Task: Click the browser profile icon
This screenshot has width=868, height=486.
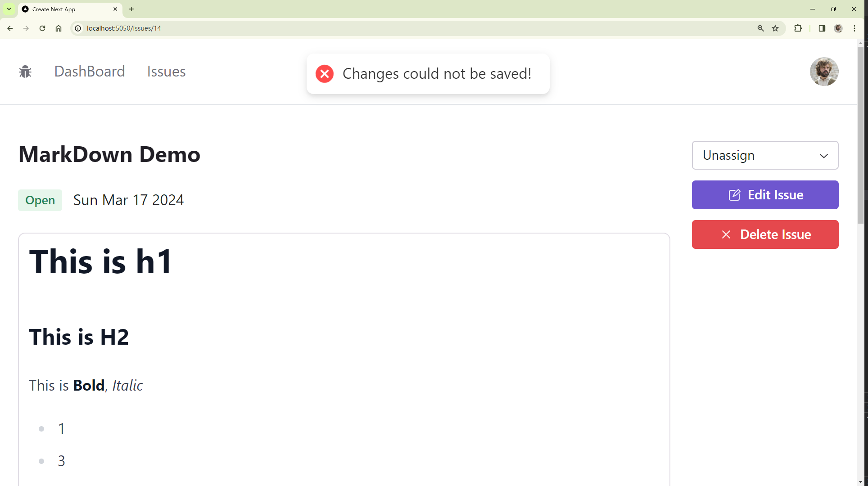Action: point(838,28)
